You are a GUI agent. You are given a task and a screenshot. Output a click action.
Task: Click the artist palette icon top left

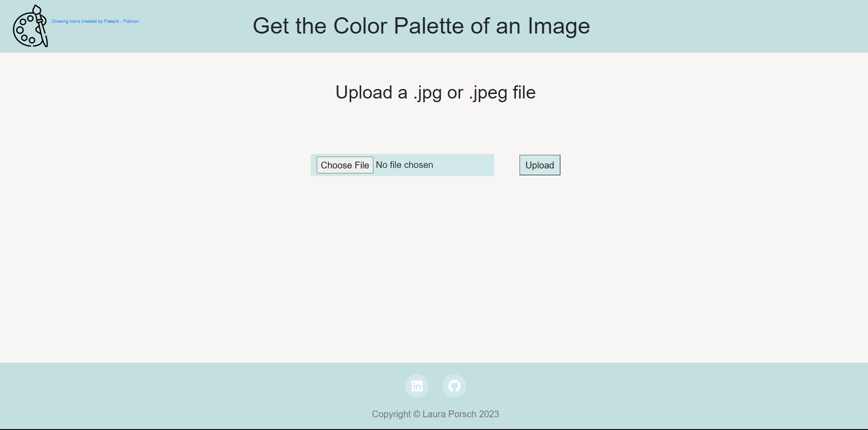(30, 26)
